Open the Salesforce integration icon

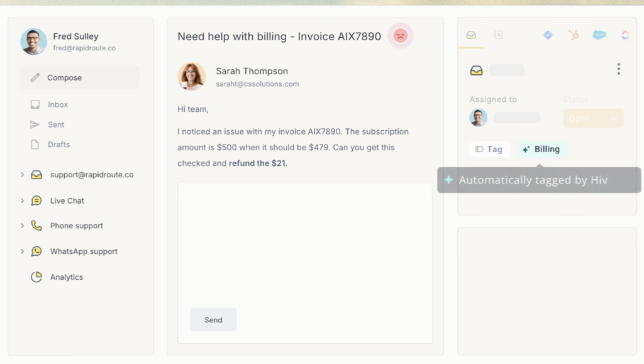pos(599,35)
